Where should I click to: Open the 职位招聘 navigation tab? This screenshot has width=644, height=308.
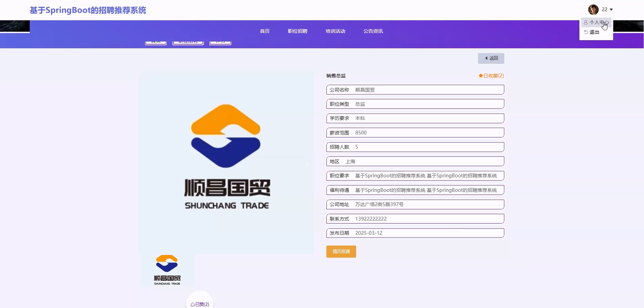point(298,31)
